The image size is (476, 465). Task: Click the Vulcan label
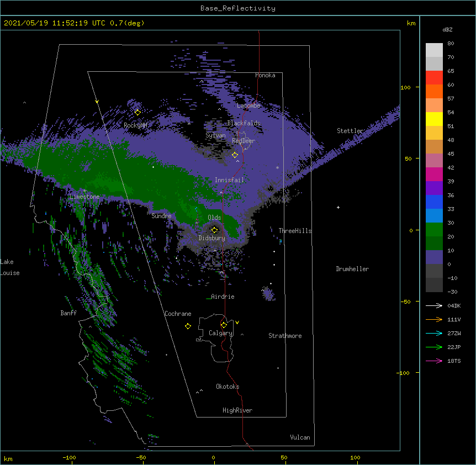coord(300,437)
